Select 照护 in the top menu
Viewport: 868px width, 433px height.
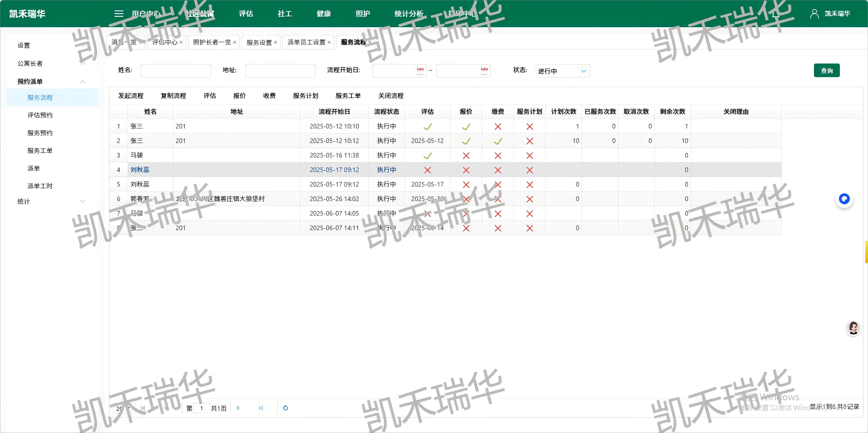363,14
